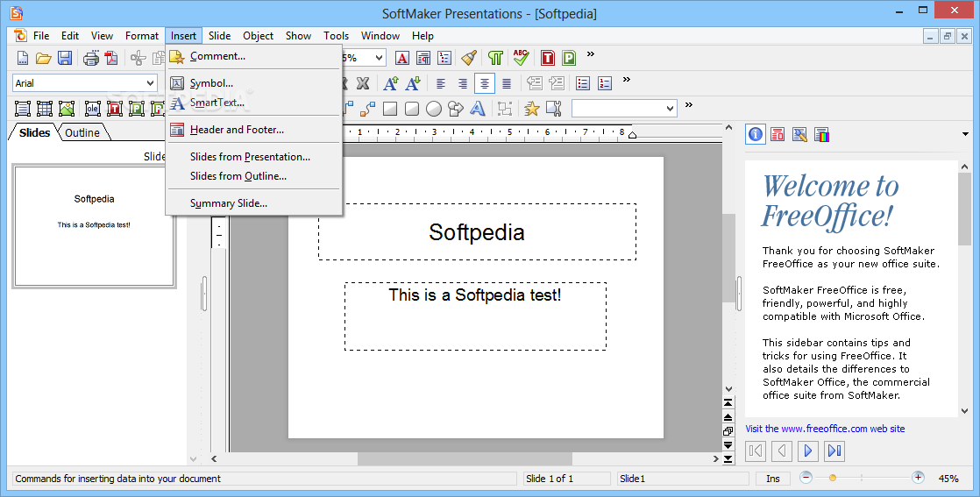Choose Summary Slide... entry
This screenshot has height=497, width=980.
(253, 203)
